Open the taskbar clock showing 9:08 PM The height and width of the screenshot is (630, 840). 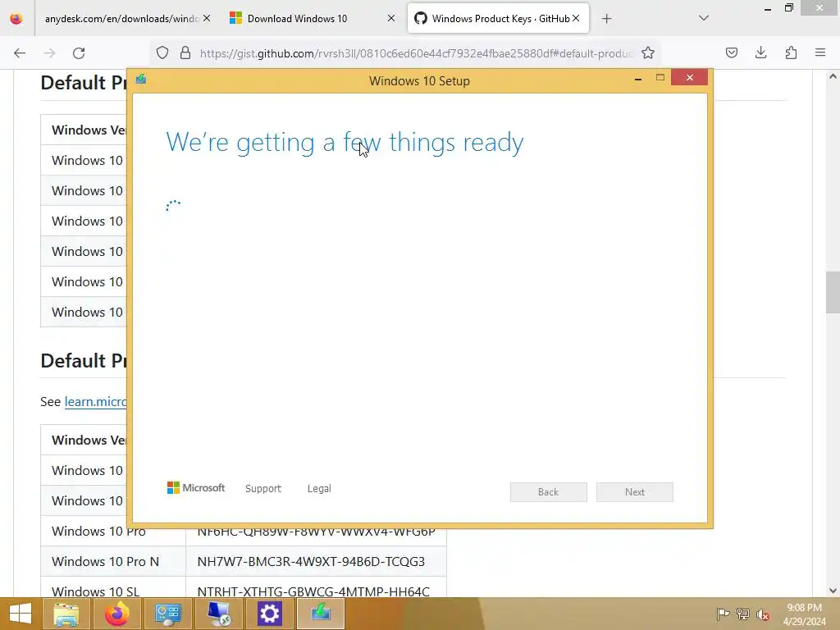click(804, 614)
